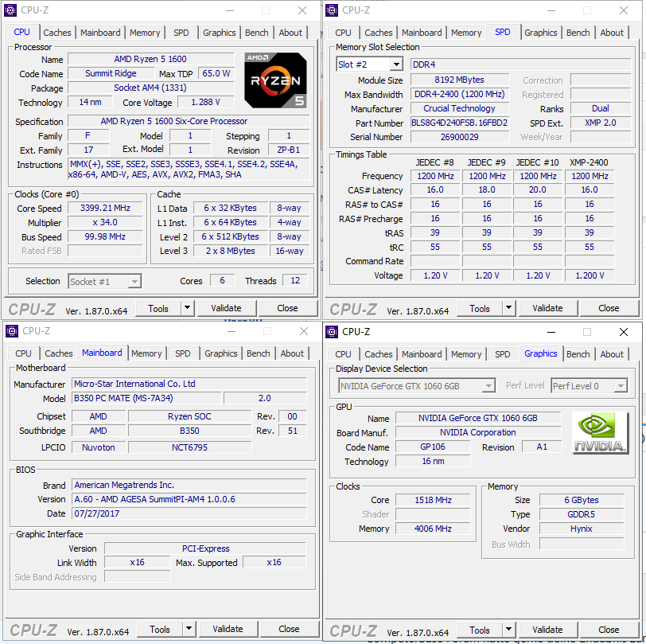
Task: Click the Micro-Star International Co. Ltd field
Action: pos(189,384)
